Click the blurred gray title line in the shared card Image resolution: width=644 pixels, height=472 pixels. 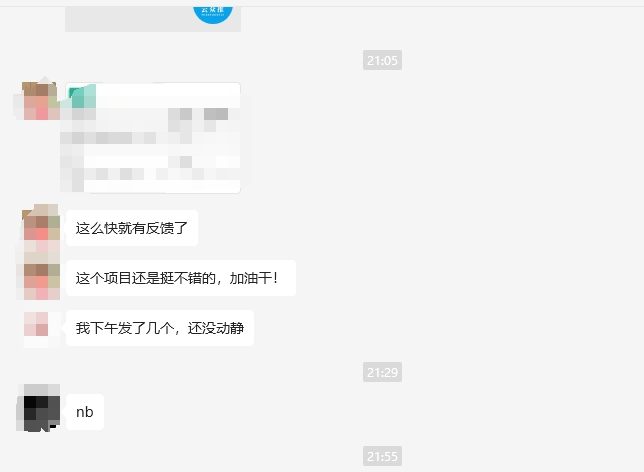[108, 138]
